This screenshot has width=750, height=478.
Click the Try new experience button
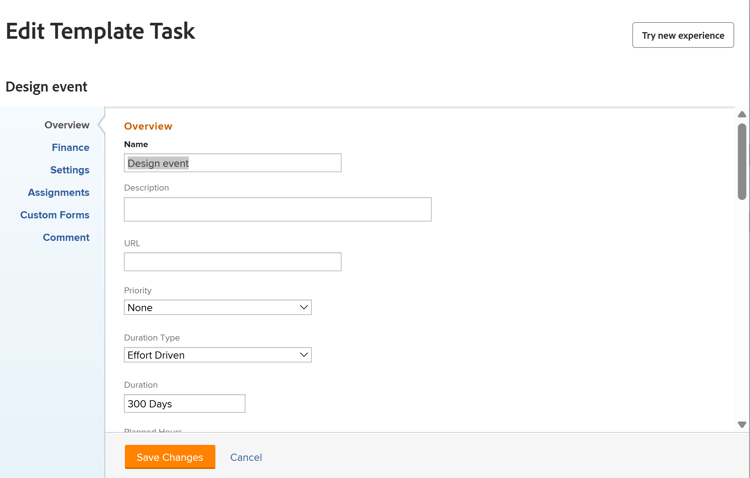(683, 35)
